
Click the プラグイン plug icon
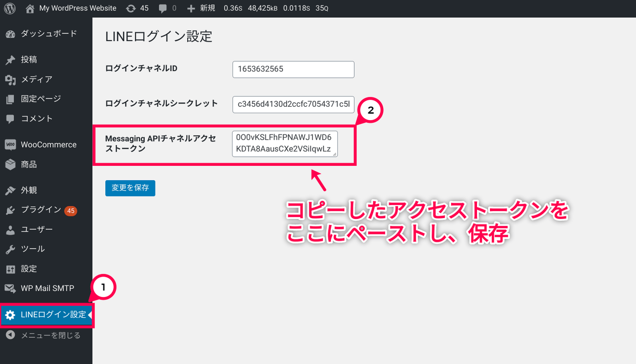pyautogui.click(x=10, y=211)
